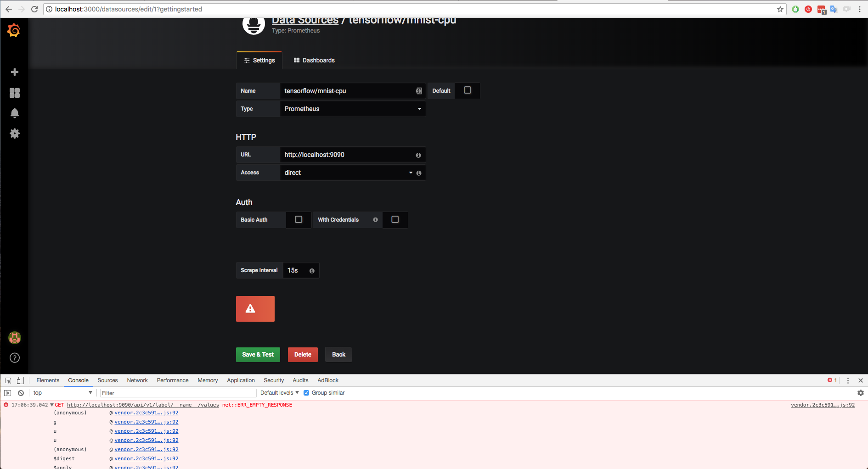Clear the console with the clear icon

[21, 393]
